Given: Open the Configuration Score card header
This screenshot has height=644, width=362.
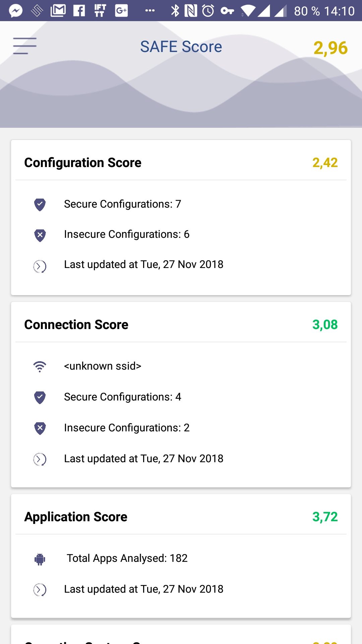Looking at the screenshot, I should point(181,163).
